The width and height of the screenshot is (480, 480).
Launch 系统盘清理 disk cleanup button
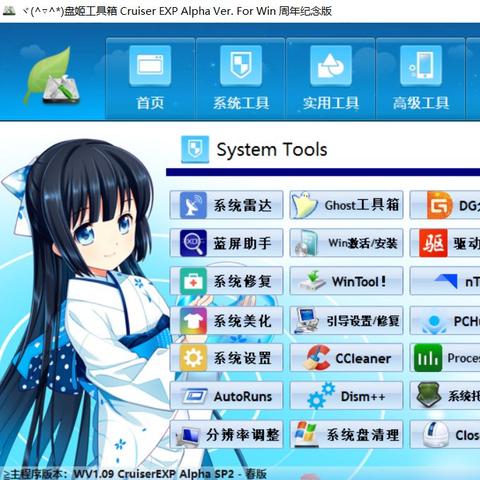[x=346, y=435]
